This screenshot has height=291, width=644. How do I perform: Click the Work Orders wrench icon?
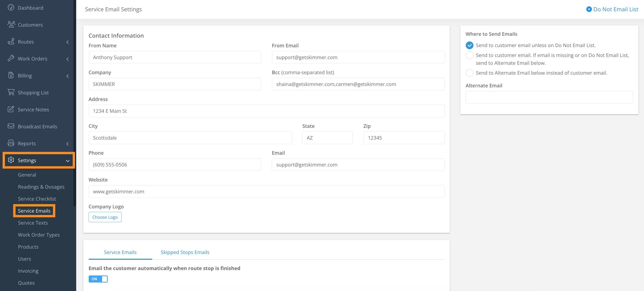click(x=11, y=58)
